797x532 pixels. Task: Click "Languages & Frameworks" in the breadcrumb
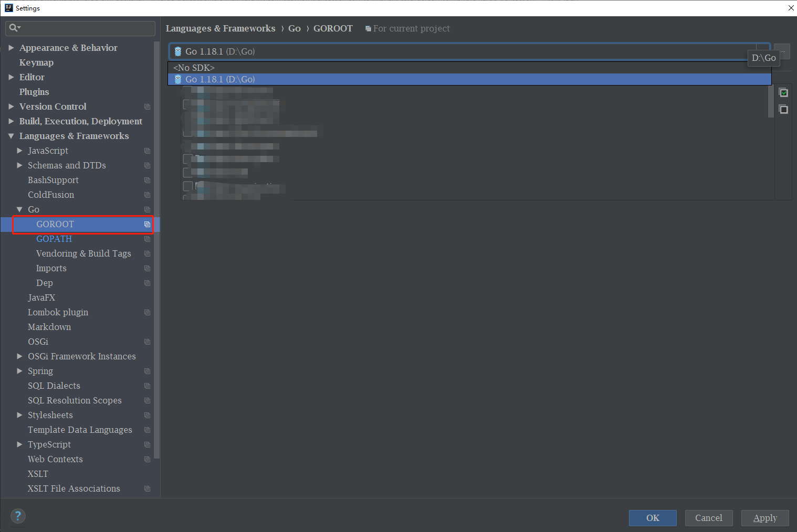221,28
